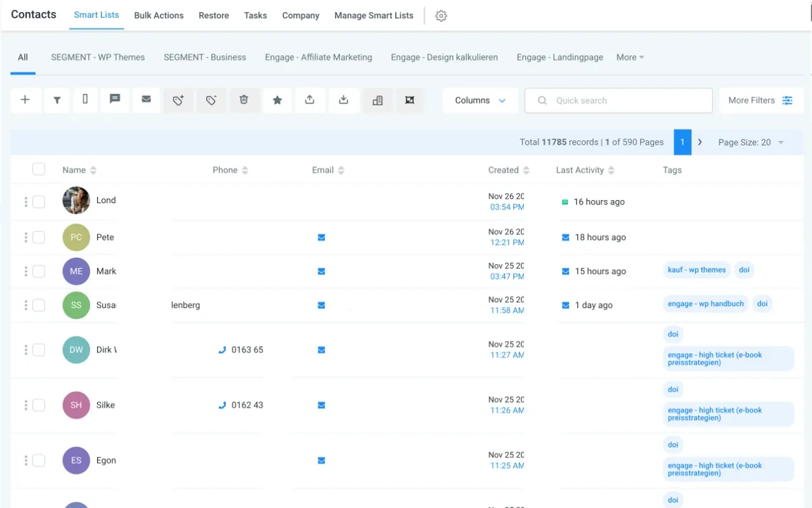Select the checkbox next to contact Dirk
The height and width of the screenshot is (508, 812).
(x=39, y=350)
